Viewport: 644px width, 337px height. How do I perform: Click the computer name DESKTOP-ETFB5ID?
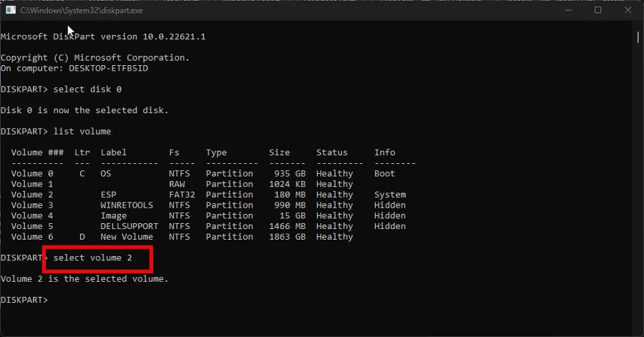(x=109, y=68)
